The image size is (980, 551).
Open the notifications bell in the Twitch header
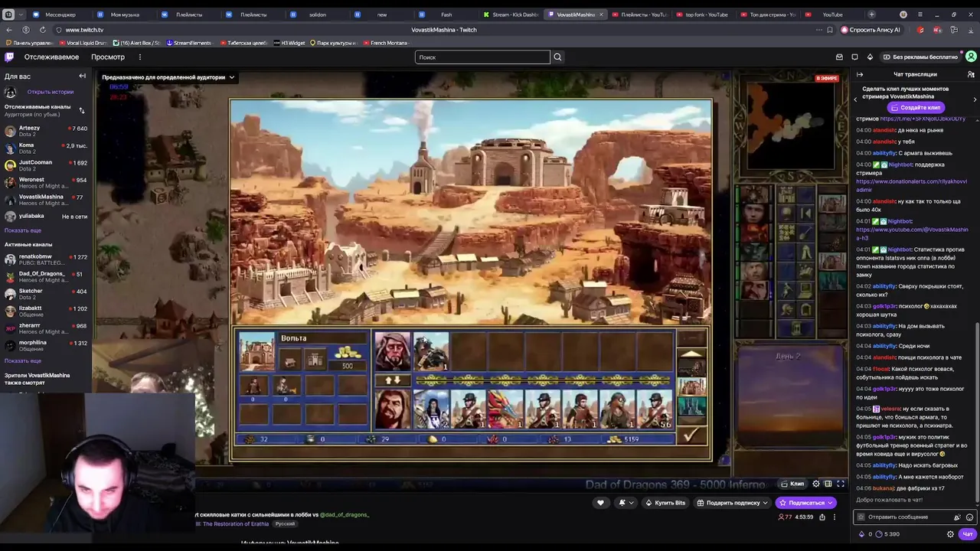(870, 57)
